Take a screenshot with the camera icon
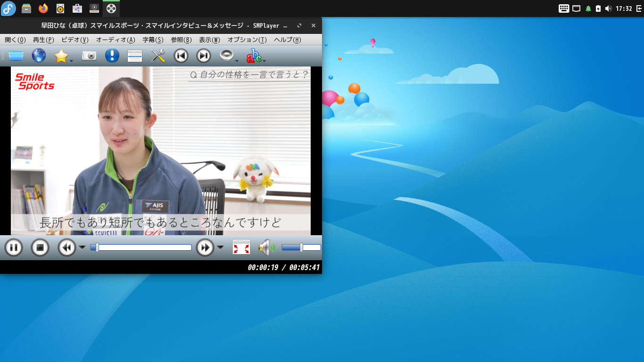 coord(89,56)
